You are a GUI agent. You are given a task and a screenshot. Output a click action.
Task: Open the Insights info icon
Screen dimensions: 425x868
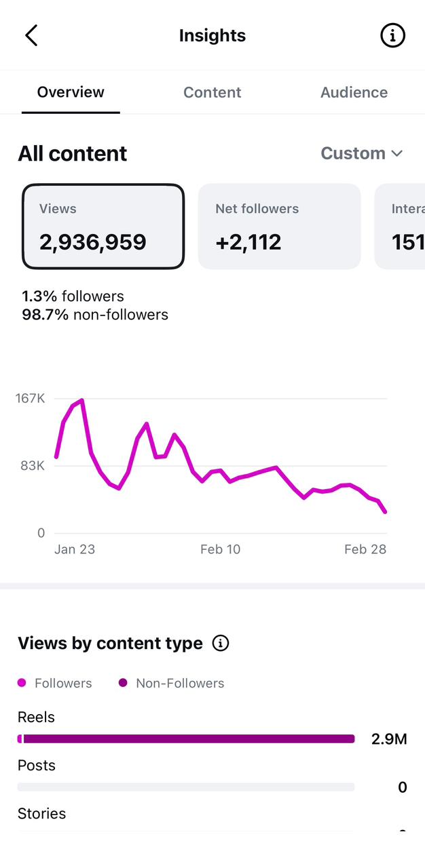coord(392,35)
